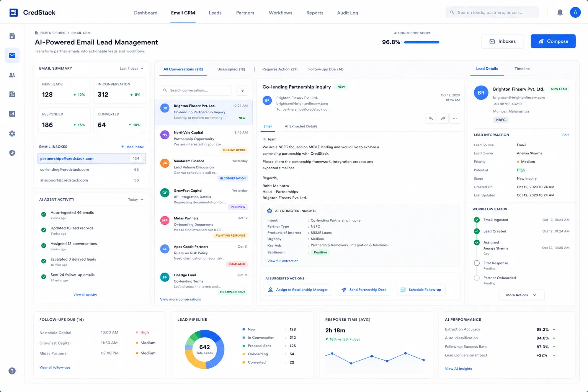
Task: Click Assign to Relationship Manager
Action: tap(297, 290)
